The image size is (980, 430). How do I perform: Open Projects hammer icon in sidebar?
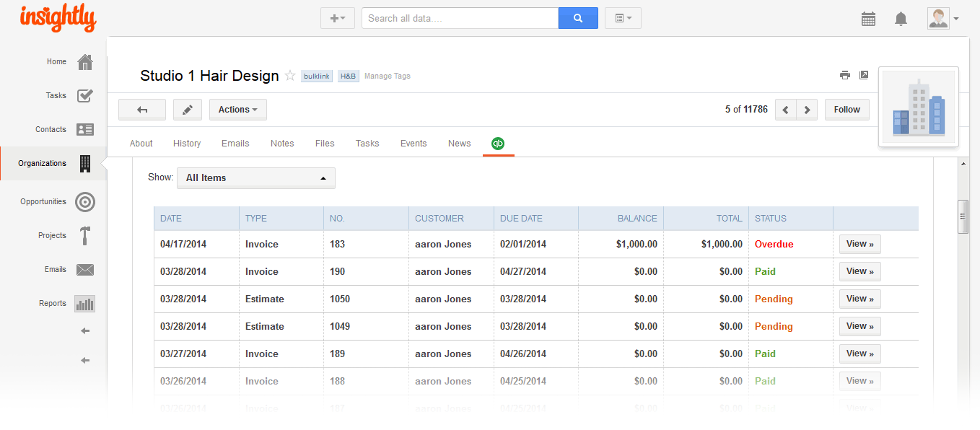click(x=85, y=236)
